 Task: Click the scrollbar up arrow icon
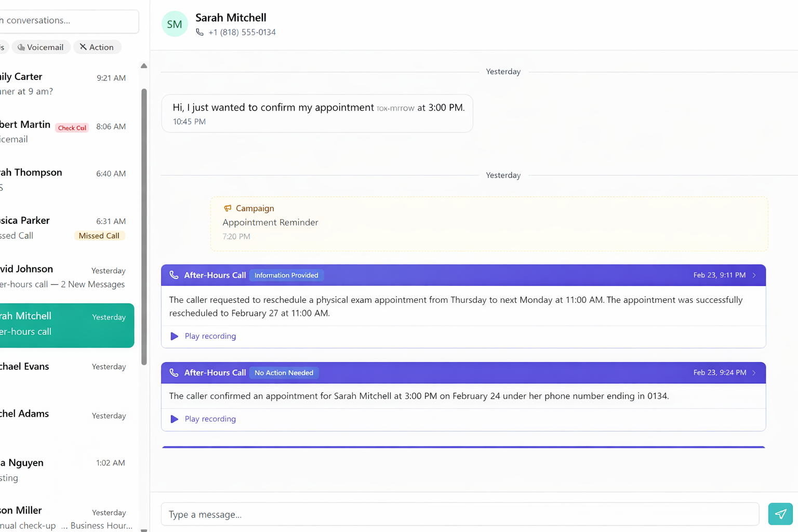coord(143,65)
